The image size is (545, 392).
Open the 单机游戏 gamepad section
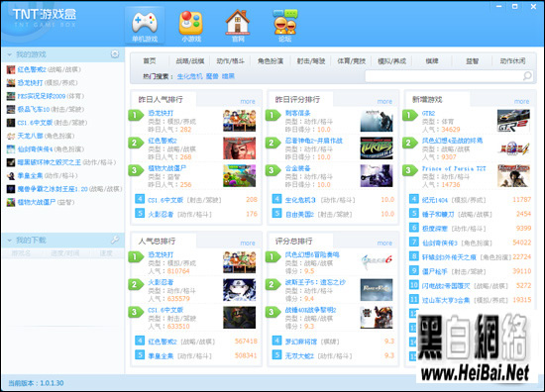(x=145, y=26)
